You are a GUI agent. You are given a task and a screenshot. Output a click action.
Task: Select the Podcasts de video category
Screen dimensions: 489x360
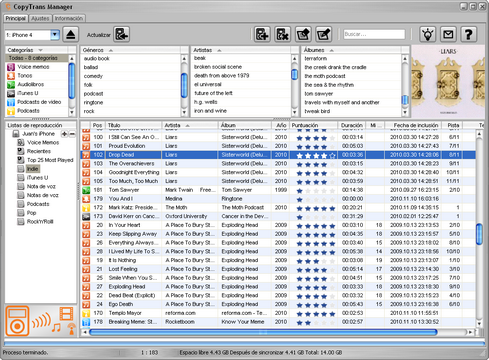click(x=39, y=102)
